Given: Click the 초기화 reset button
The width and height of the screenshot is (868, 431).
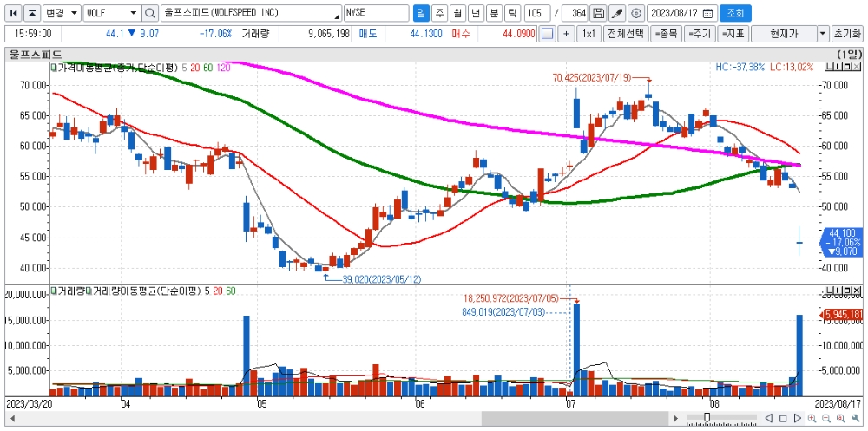Looking at the screenshot, I should (847, 34).
